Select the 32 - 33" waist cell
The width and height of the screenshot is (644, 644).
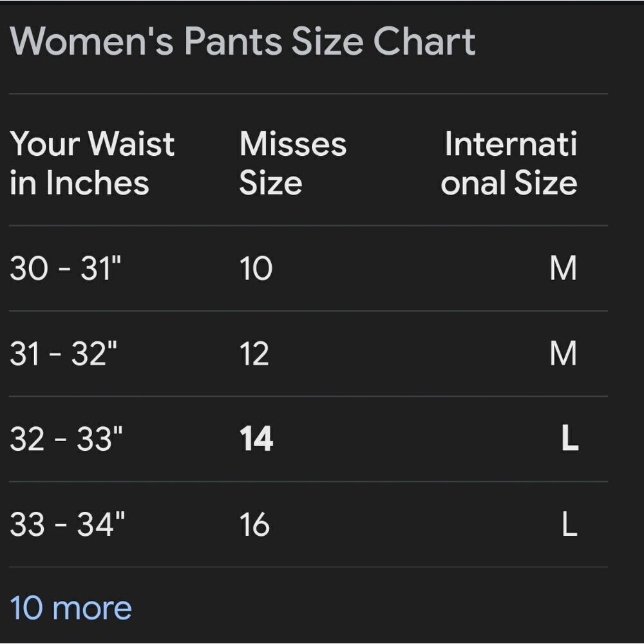coord(66,439)
